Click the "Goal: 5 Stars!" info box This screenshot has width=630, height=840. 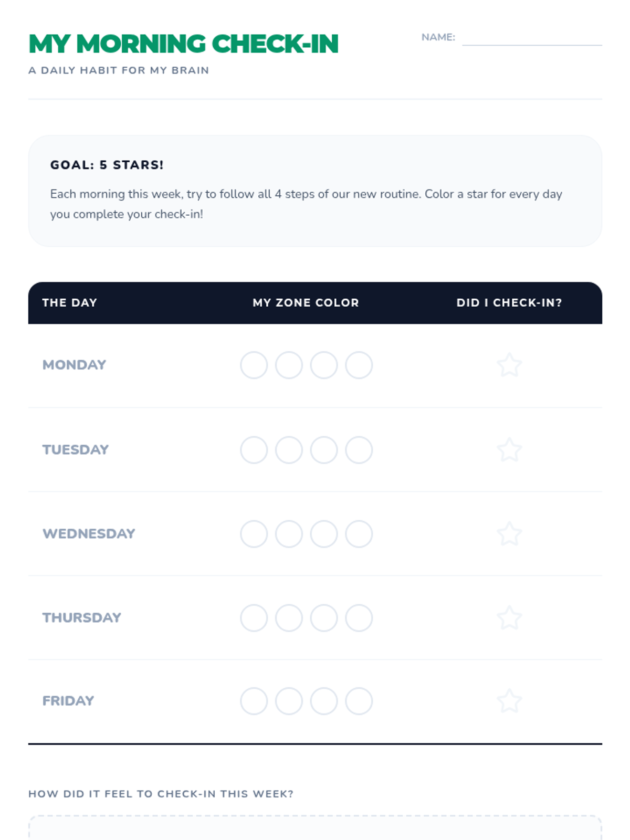coord(315,191)
